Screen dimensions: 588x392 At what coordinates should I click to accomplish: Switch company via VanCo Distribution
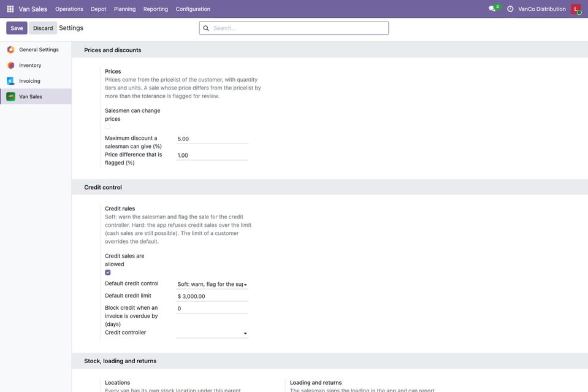coord(542,9)
